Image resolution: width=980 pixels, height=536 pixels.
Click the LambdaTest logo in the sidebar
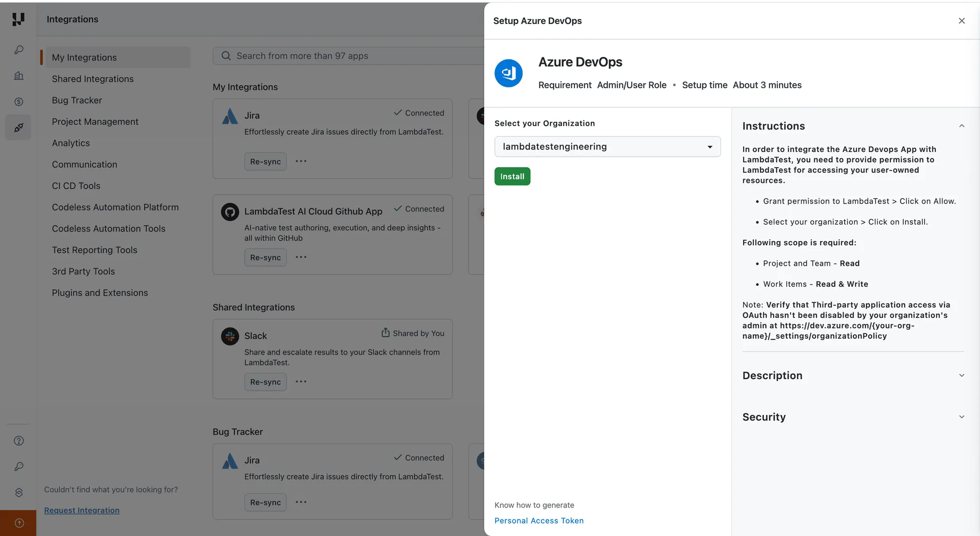pos(18,19)
